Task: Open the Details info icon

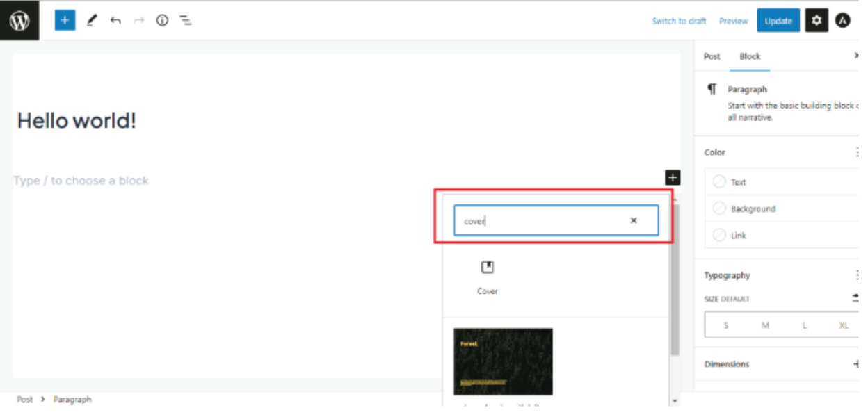Action: pos(162,21)
